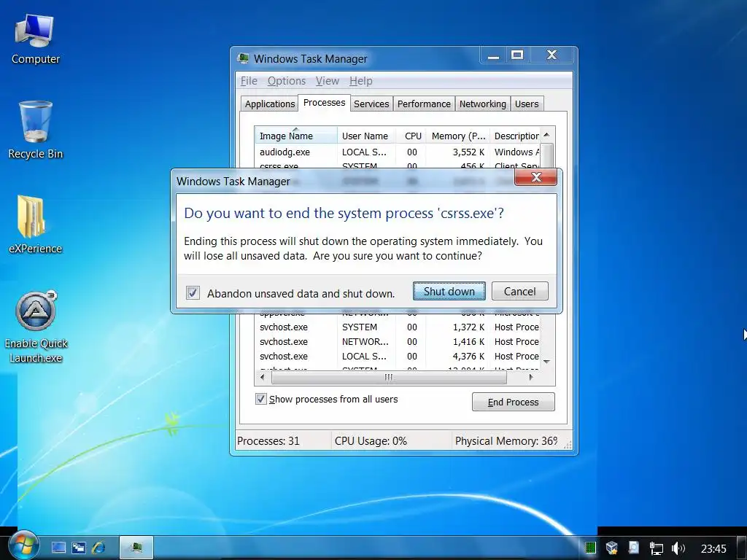The width and height of the screenshot is (747, 560).
Task: Cancel the end process dialog
Action: point(519,291)
